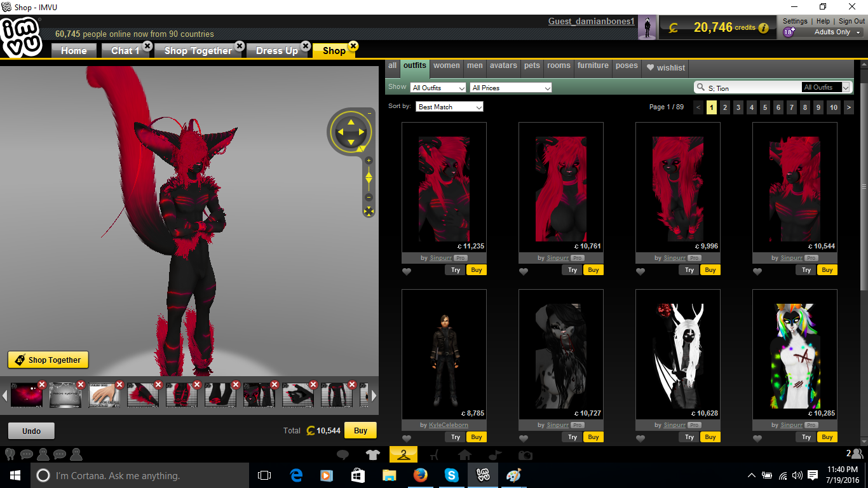
Task: Remove the hand thumbnail tried-on item
Action: click(119, 384)
